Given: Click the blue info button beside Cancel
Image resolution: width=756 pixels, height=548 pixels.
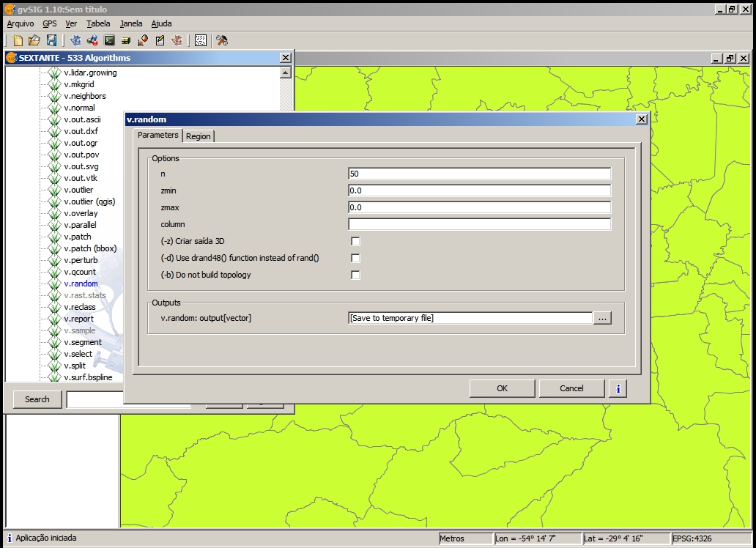Looking at the screenshot, I should tap(618, 388).
